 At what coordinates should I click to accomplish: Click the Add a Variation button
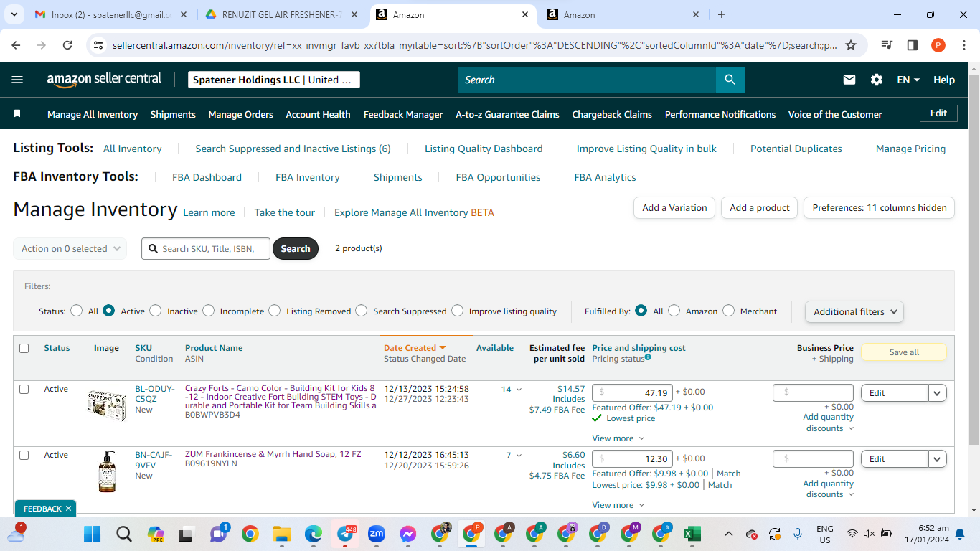coord(674,207)
